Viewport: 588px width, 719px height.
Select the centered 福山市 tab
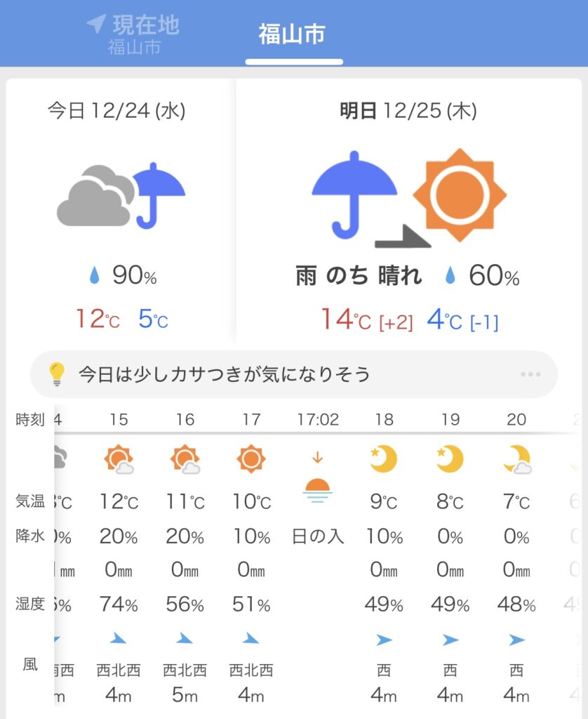(292, 34)
